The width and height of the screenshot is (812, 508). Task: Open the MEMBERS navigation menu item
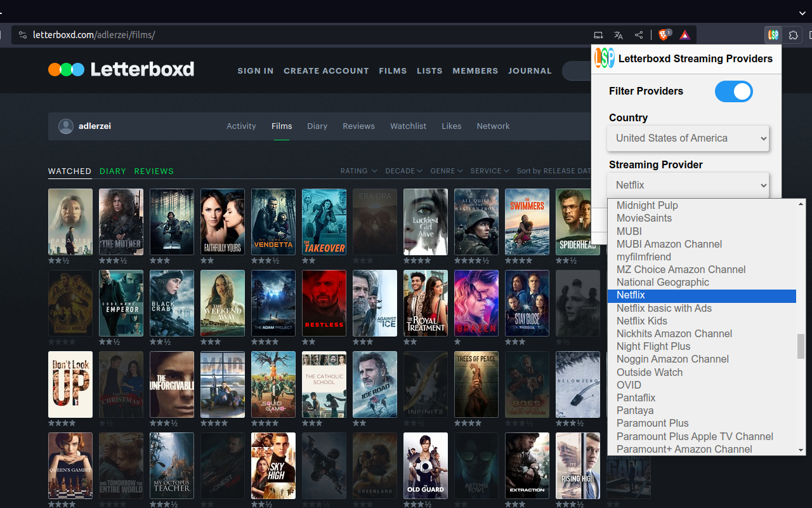click(x=475, y=70)
